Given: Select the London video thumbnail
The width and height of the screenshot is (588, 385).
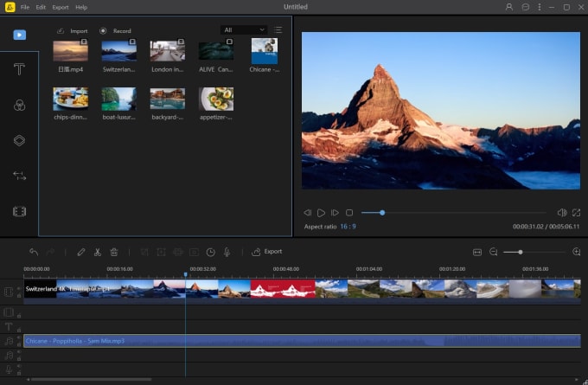Looking at the screenshot, I should pyautogui.click(x=167, y=51).
